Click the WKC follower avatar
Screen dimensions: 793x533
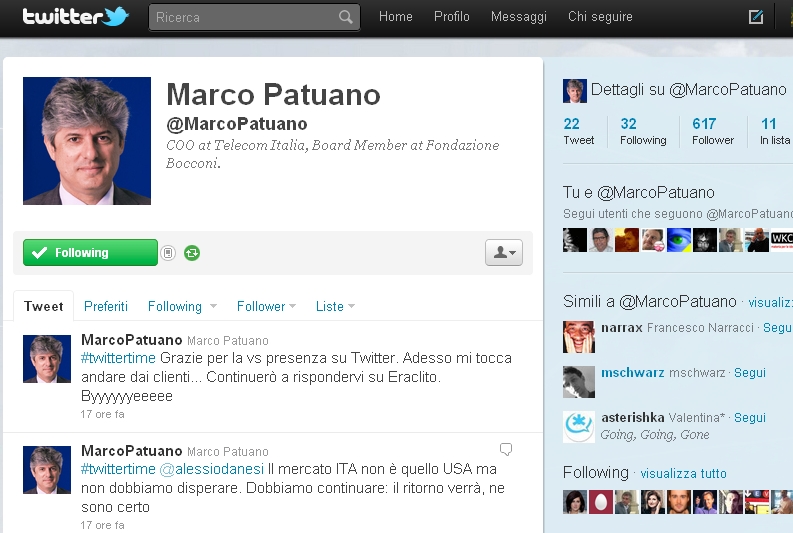click(782, 240)
